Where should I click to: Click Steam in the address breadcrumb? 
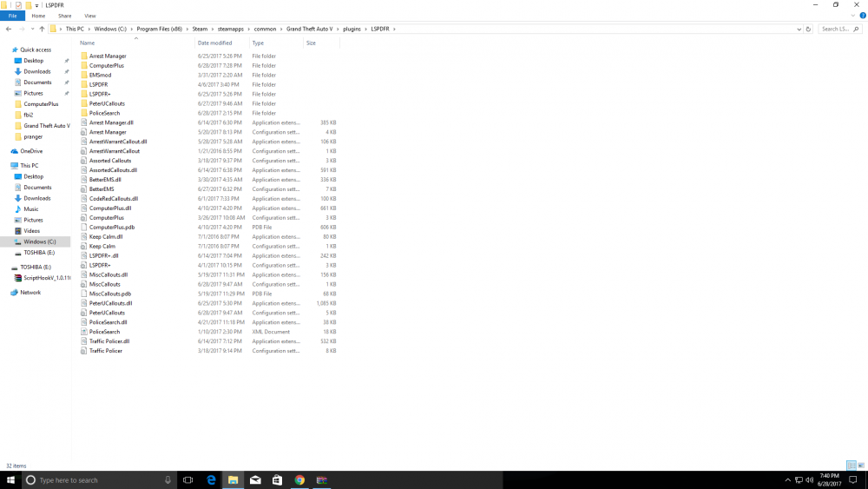tap(200, 29)
